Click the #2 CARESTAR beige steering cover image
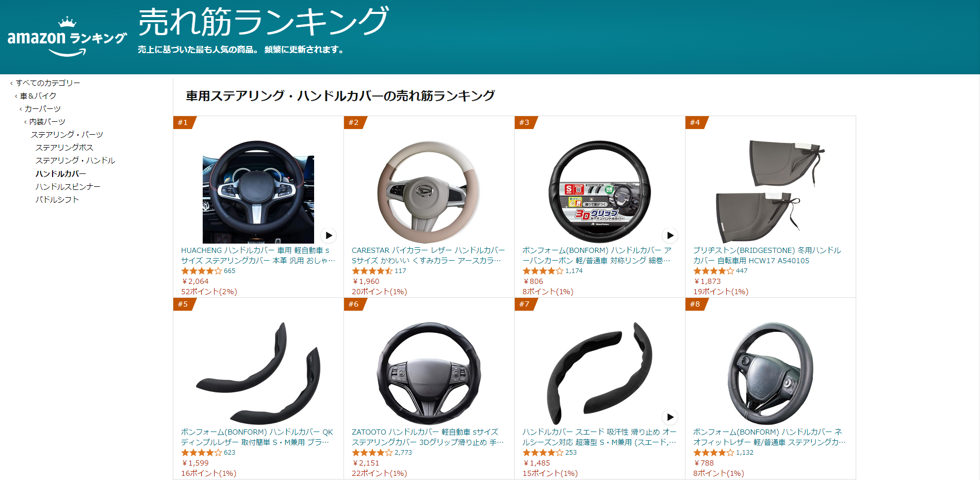This screenshot has height=480, width=980. point(429,192)
